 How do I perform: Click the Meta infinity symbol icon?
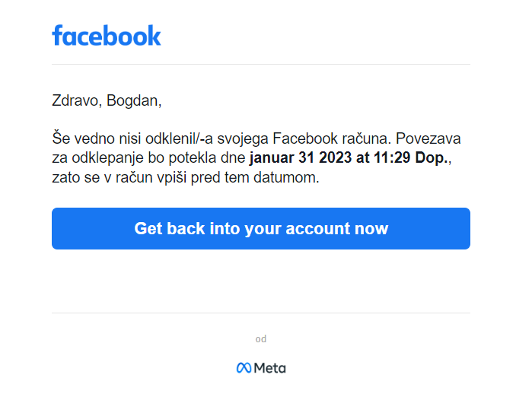pyautogui.click(x=244, y=368)
